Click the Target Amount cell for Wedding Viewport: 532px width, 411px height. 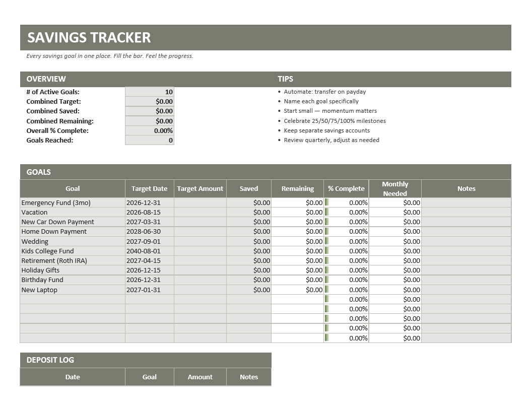pos(200,241)
